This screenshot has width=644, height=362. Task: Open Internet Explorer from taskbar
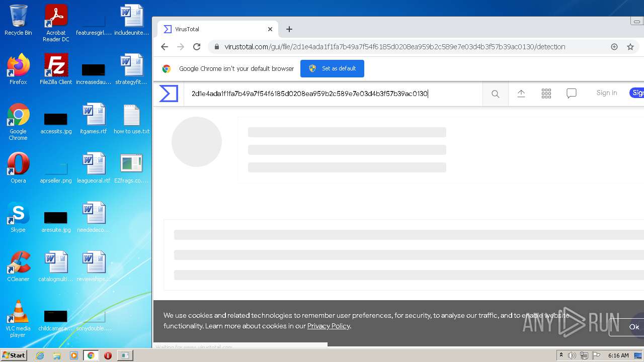[40, 355]
